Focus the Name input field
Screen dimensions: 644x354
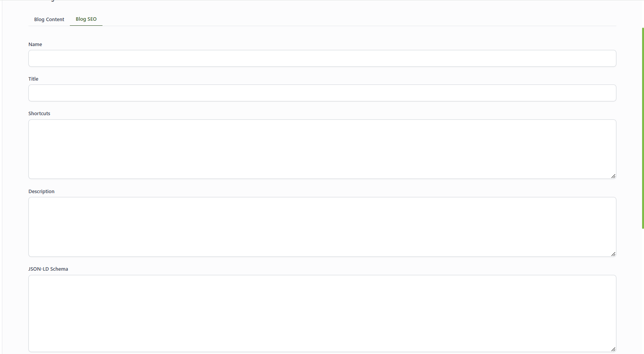click(322, 58)
